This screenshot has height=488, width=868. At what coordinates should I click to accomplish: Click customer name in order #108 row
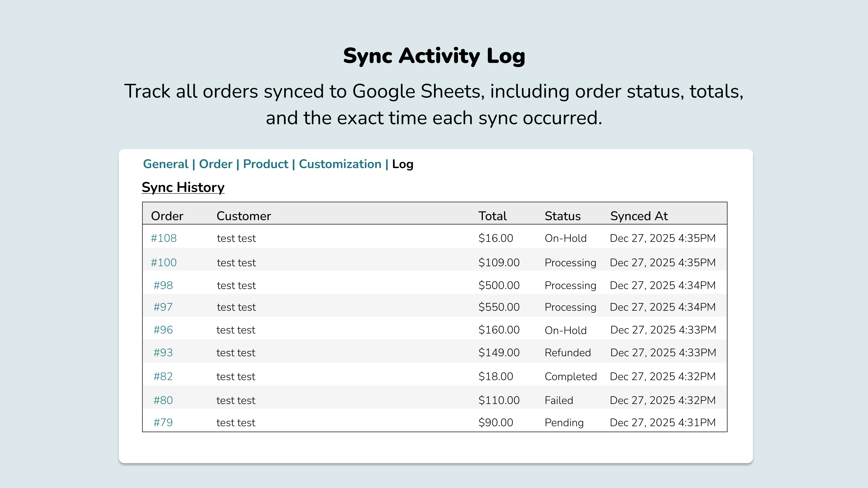pyautogui.click(x=236, y=239)
